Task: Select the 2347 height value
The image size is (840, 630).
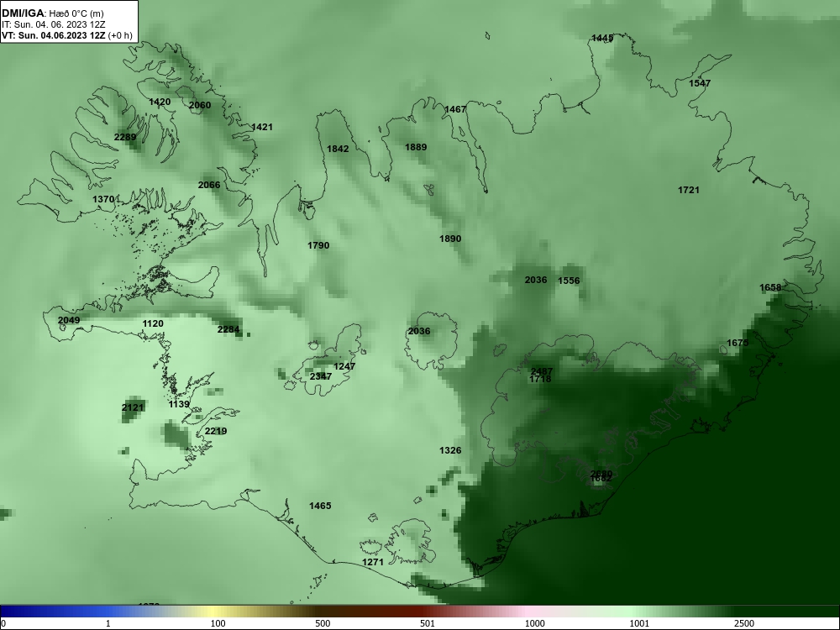Action: (320, 376)
